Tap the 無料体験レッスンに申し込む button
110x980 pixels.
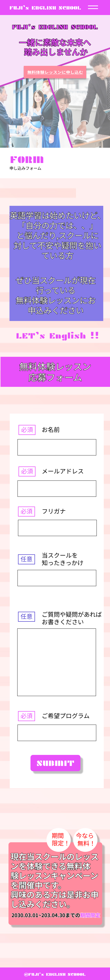[55, 72]
